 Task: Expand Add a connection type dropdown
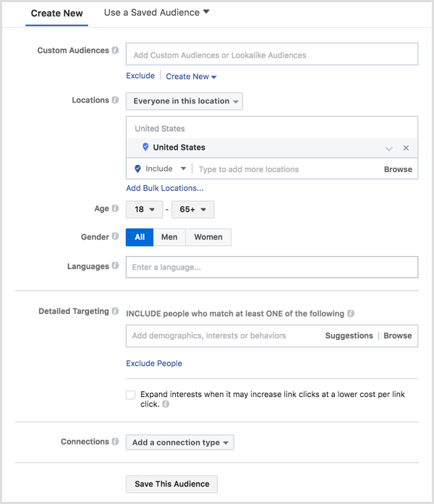tap(179, 443)
